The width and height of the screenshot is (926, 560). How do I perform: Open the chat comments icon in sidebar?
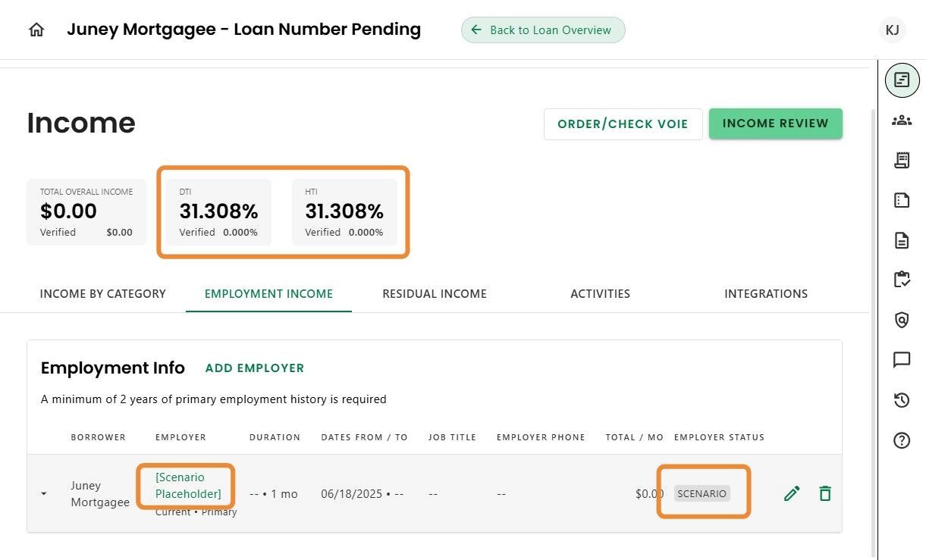[902, 360]
